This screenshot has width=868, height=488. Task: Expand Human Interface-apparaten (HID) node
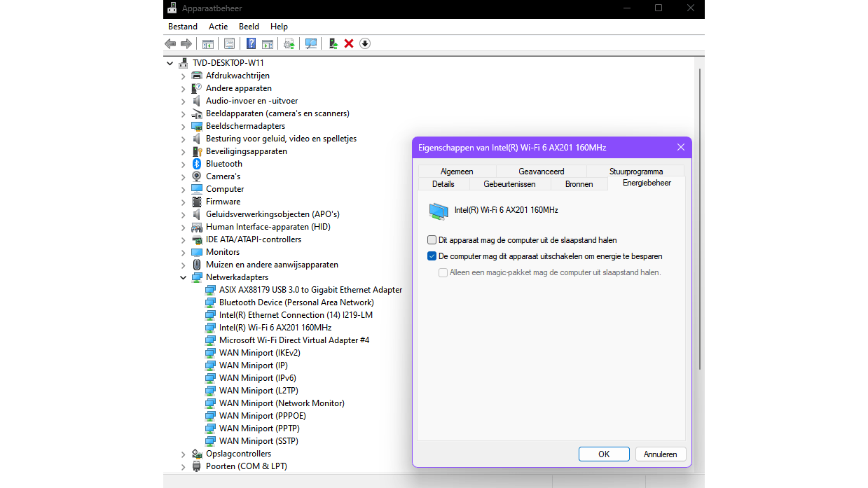click(x=184, y=228)
